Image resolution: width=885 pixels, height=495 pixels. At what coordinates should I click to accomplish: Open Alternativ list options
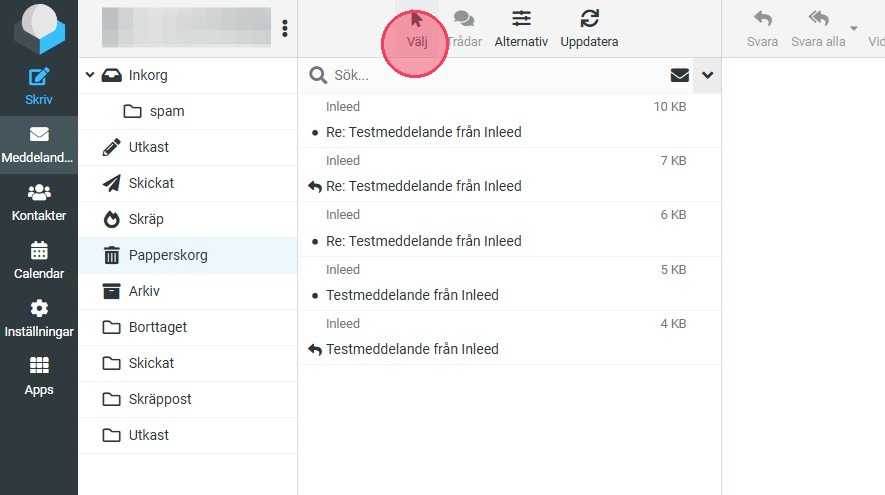(x=521, y=28)
